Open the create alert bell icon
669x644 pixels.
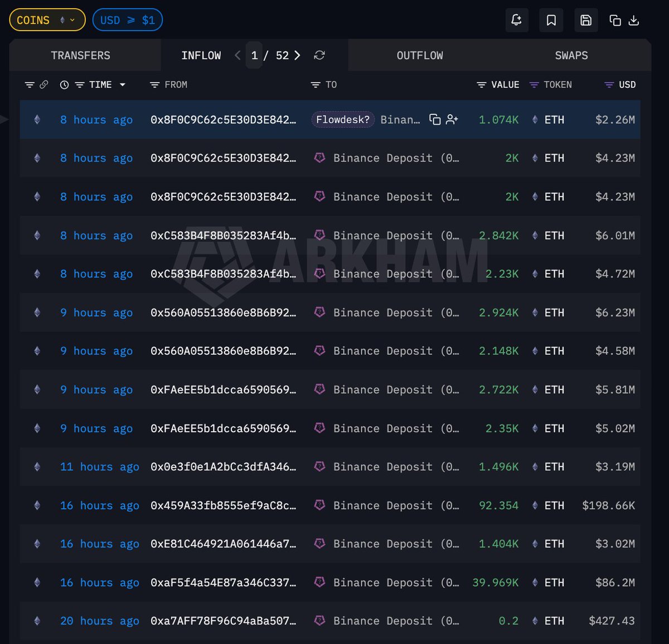pos(516,20)
